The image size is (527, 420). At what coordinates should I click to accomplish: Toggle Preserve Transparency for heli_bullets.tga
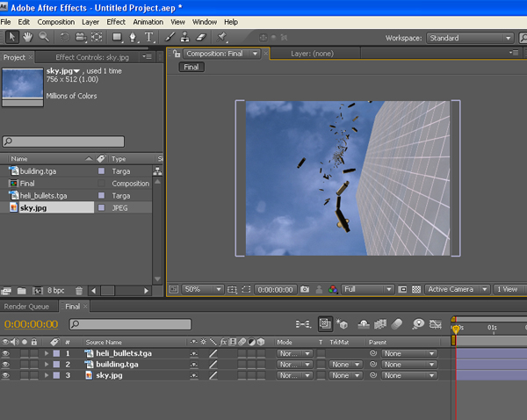point(321,353)
